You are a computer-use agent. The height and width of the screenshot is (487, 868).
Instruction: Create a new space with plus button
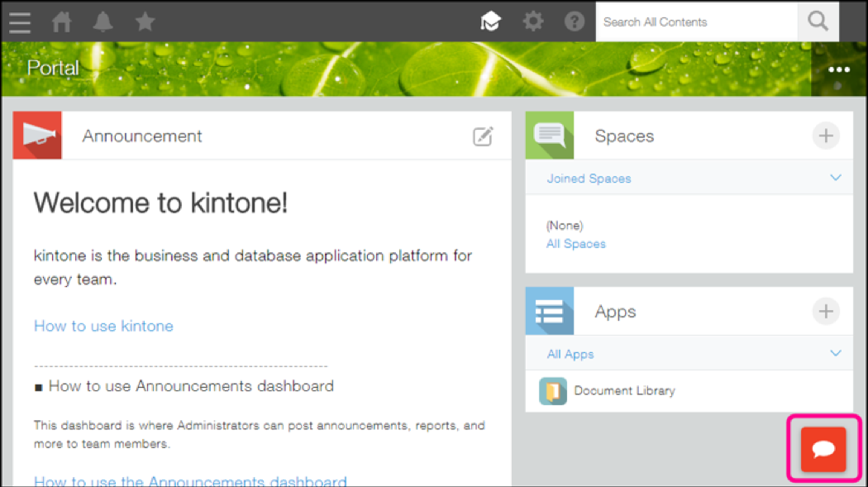point(825,136)
